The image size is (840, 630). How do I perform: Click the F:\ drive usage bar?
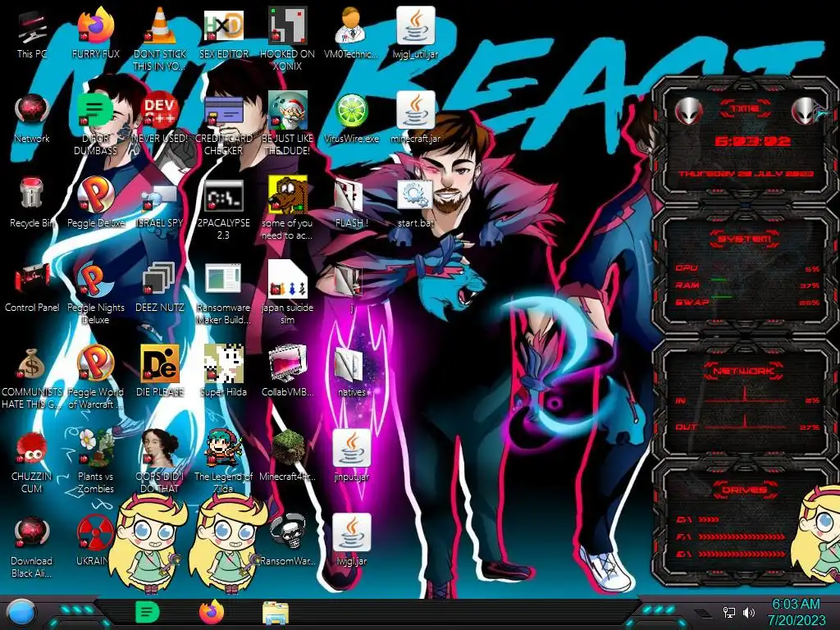742,536
